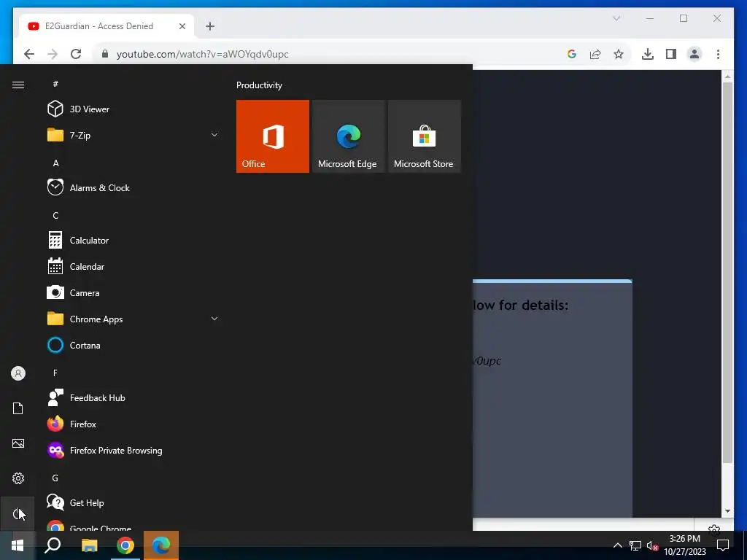
Task: Launch Firefox from the Start menu
Action: [133, 424]
